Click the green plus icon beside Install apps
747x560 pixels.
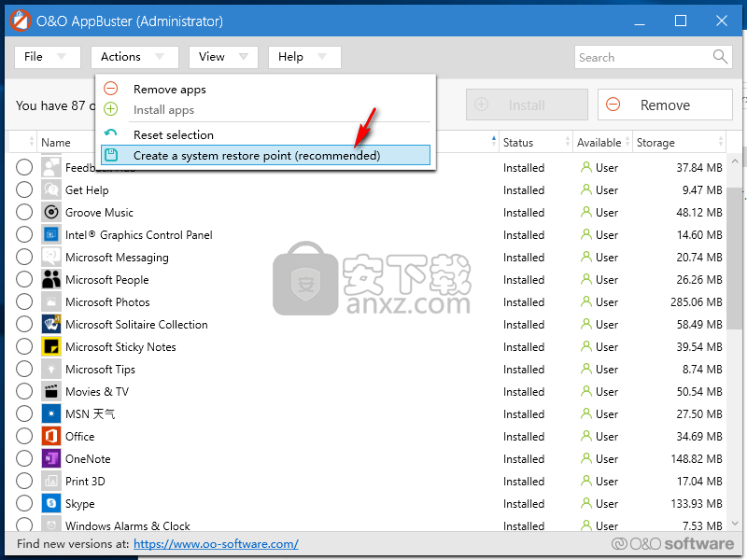point(110,109)
